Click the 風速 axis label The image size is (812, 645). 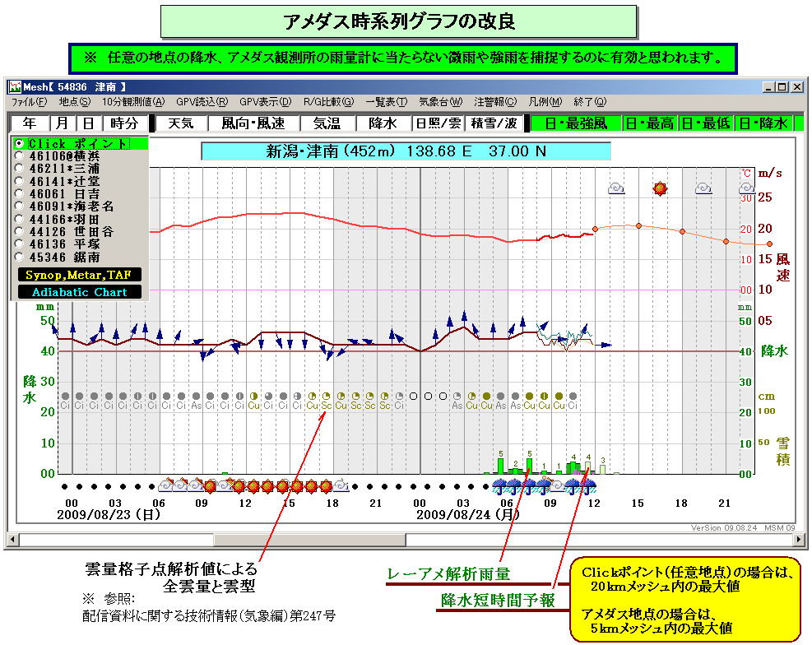[x=782, y=267]
